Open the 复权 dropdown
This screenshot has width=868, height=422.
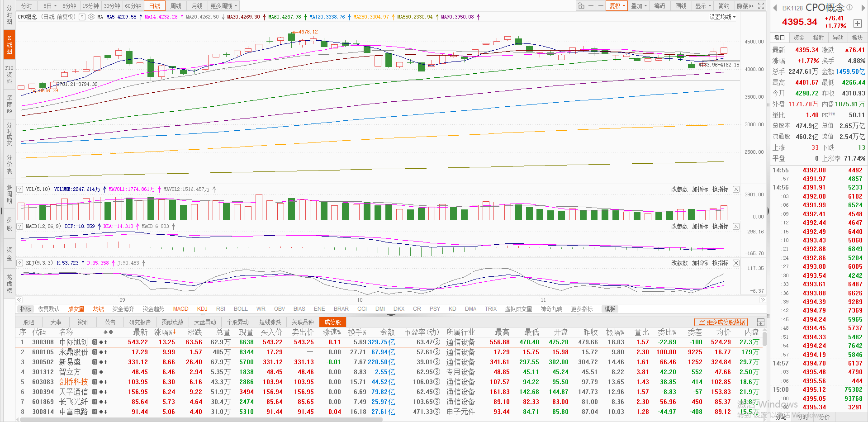pyautogui.click(x=617, y=6)
